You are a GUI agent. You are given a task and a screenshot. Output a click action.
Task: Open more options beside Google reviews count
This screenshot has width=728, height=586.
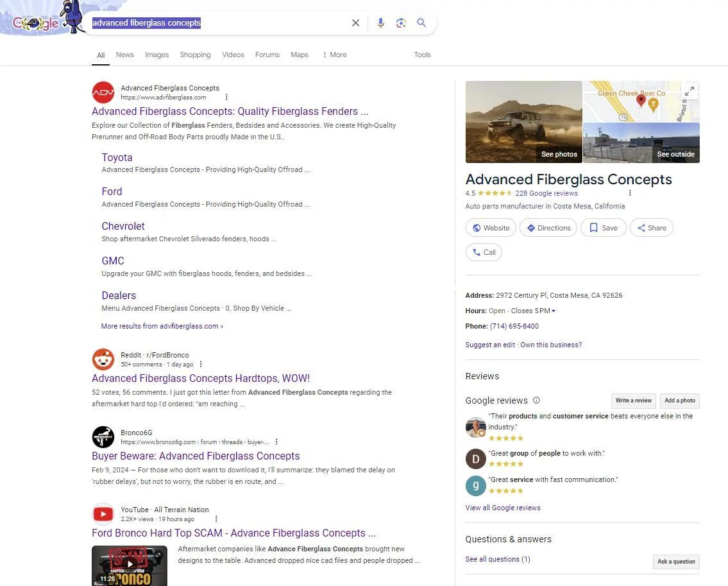630,193
